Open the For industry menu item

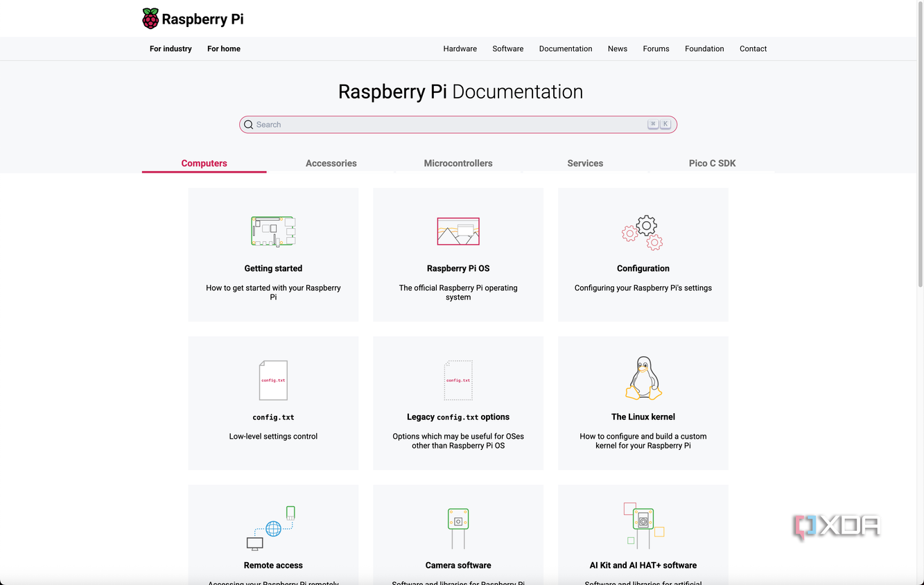coord(171,49)
